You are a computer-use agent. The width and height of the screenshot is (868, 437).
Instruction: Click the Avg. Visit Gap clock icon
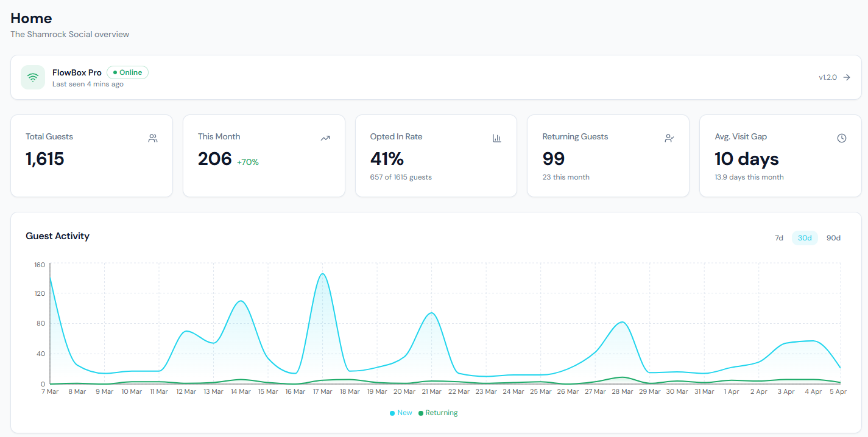842,138
